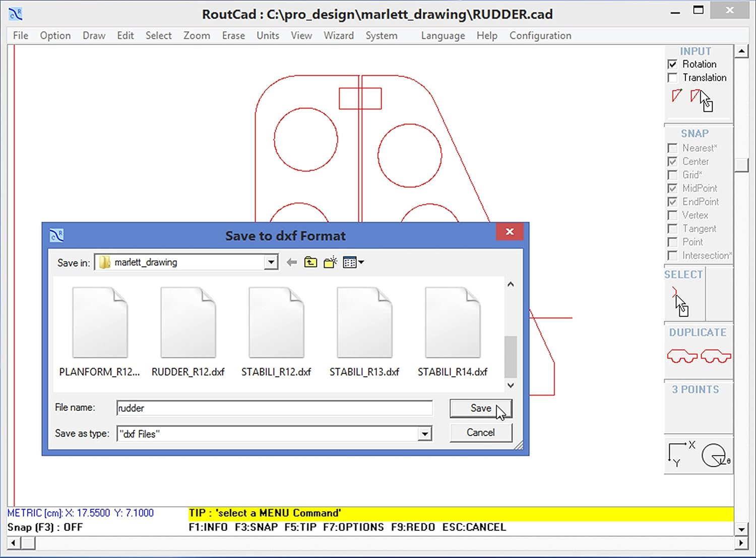This screenshot has height=558, width=756.
Task: Enable the Translation input checkbox
Action: click(673, 78)
